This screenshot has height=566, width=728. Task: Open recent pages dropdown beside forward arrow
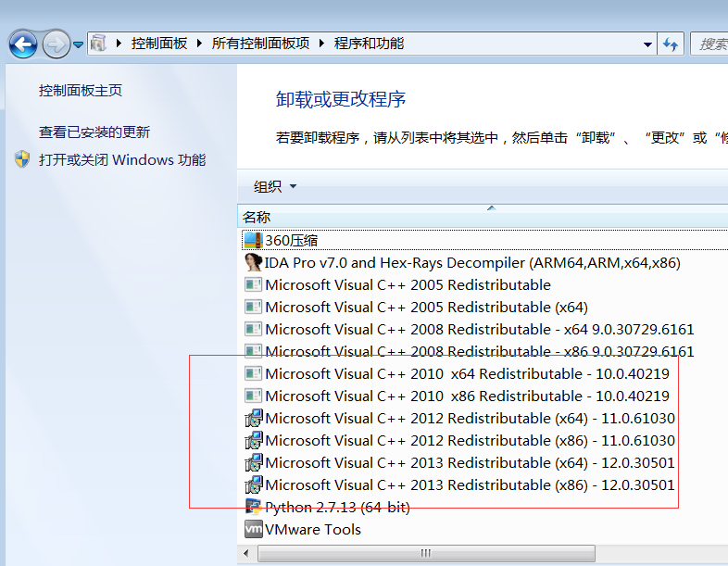pyautogui.click(x=79, y=45)
